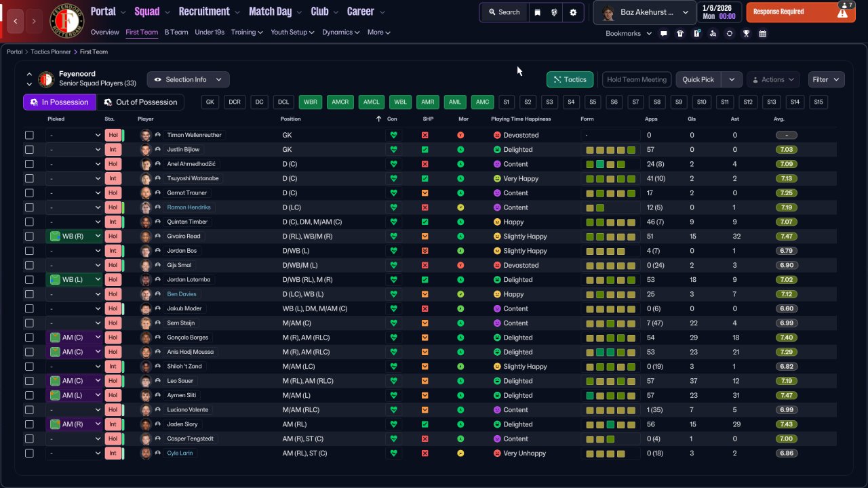Select the checkbox for Cyle Larin
868x488 pixels.
29,453
